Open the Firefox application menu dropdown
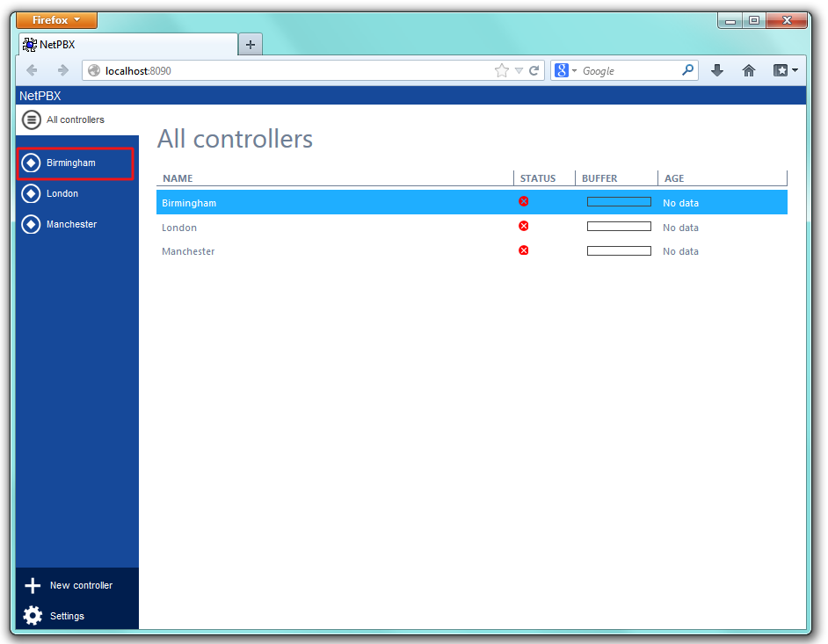 pos(56,20)
